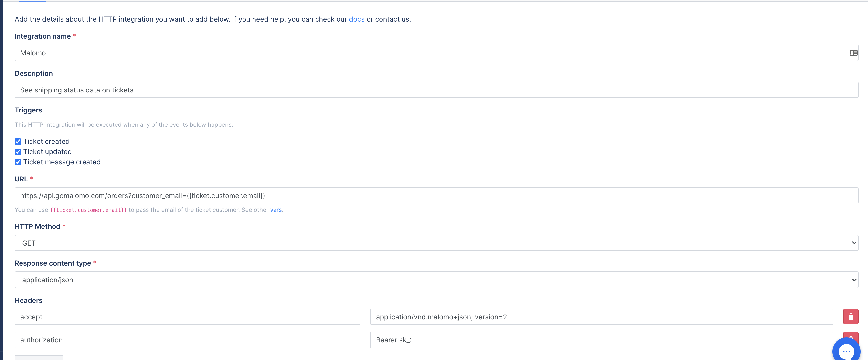868x360 pixels.
Task: Toggle off Ticket message created
Action: coord(18,162)
